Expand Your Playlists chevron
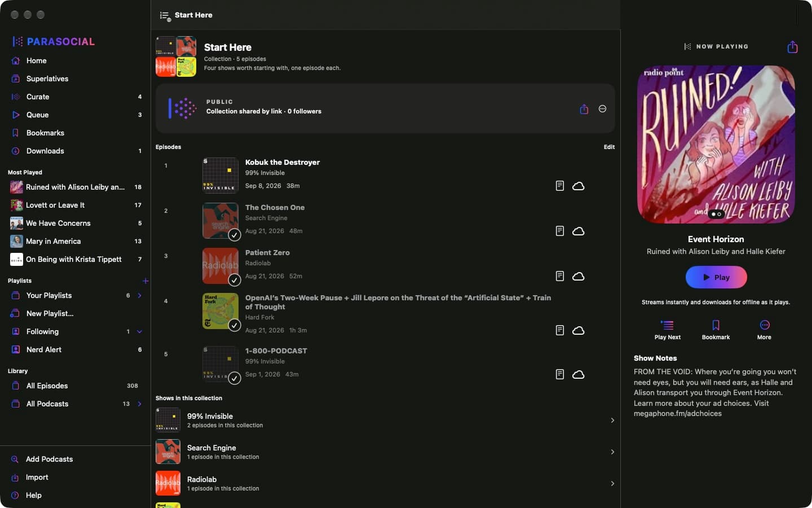Image resolution: width=812 pixels, height=508 pixels. point(140,295)
